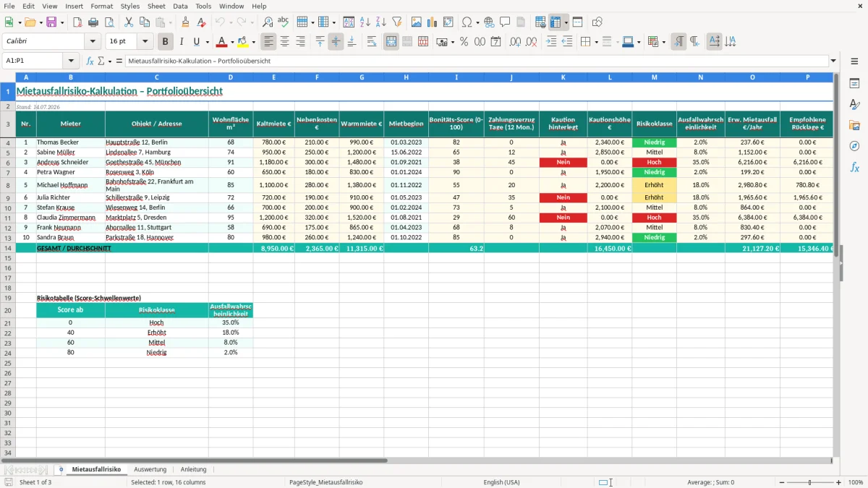Click the Add New Sheet button

[61, 469]
